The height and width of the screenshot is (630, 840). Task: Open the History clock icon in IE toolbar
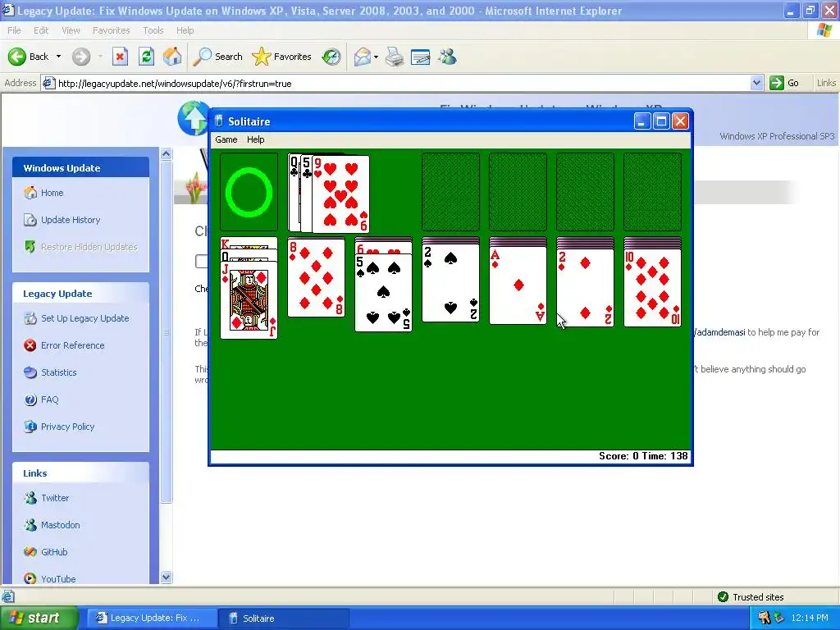[x=331, y=57]
